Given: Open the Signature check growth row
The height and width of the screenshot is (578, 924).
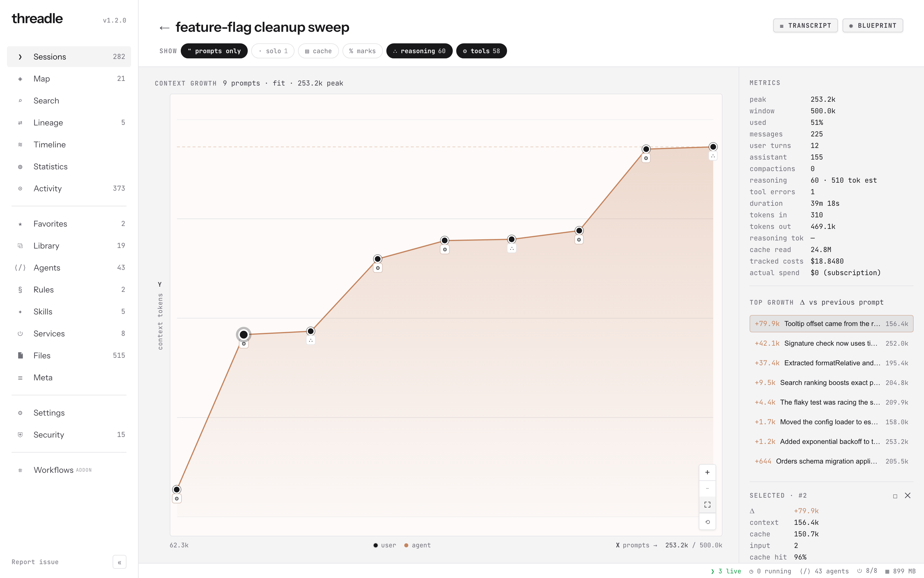Looking at the screenshot, I should coord(831,343).
